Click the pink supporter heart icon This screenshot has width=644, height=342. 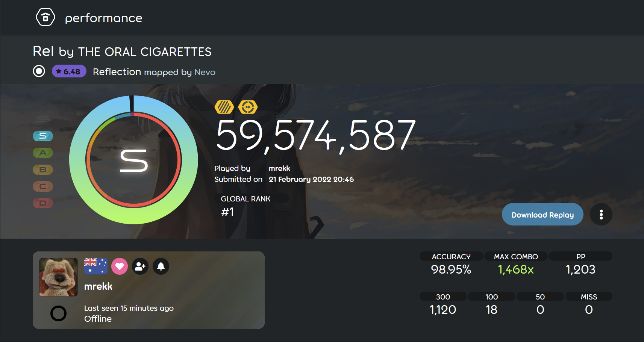point(120,266)
